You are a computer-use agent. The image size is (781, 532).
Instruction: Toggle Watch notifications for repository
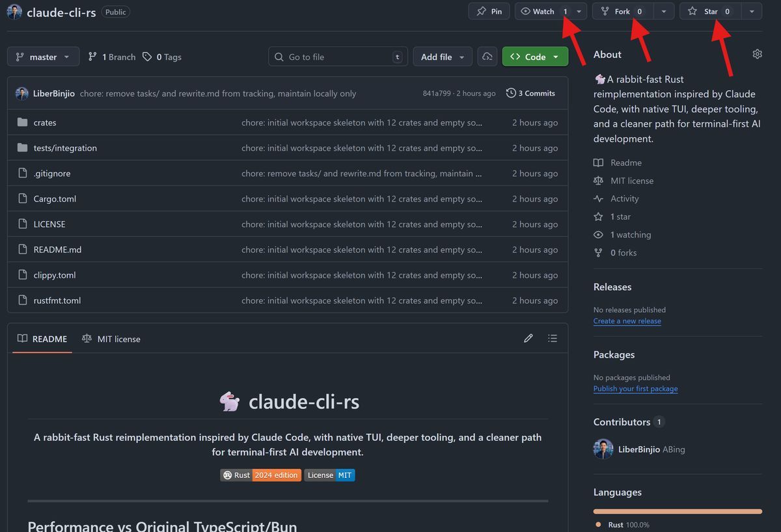pos(543,11)
